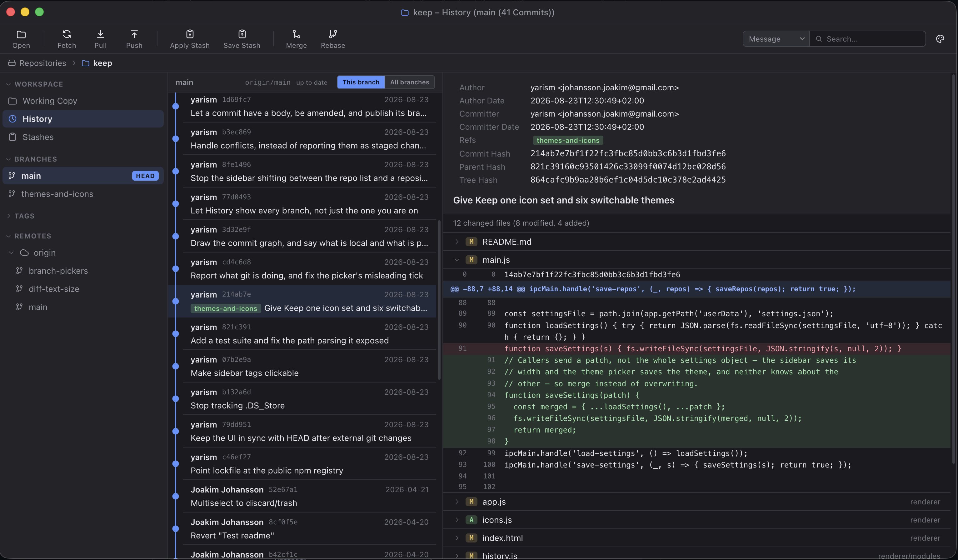Expand the index.html file diff
The width and height of the screenshot is (958, 560).
(457, 538)
